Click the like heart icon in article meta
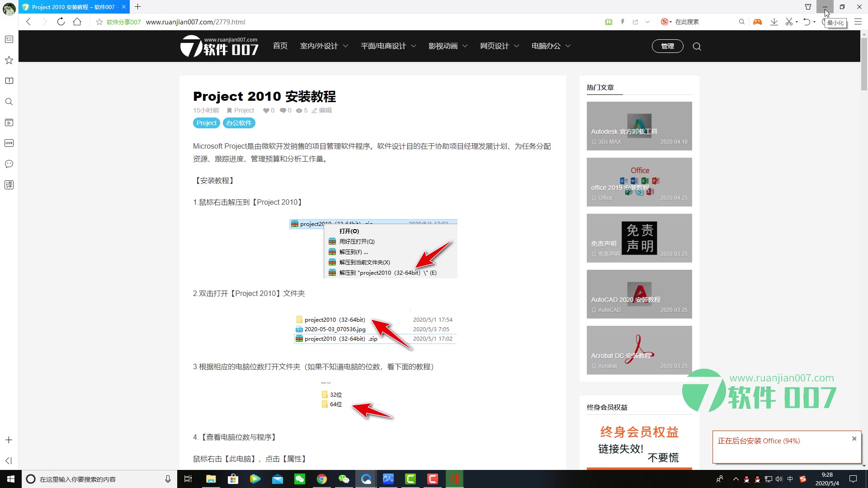 (x=266, y=110)
